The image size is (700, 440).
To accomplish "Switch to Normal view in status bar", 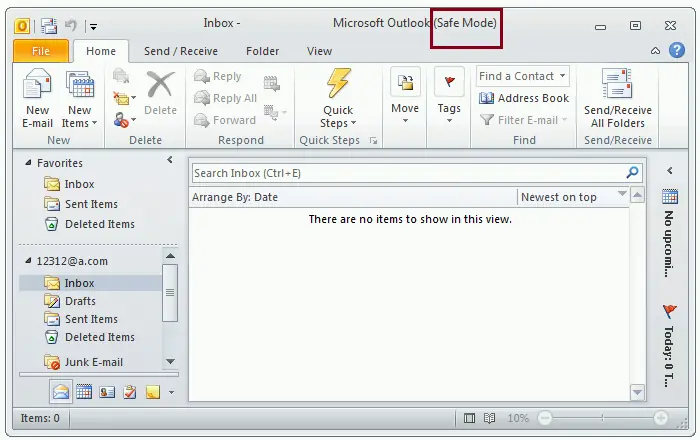I will coord(469,418).
